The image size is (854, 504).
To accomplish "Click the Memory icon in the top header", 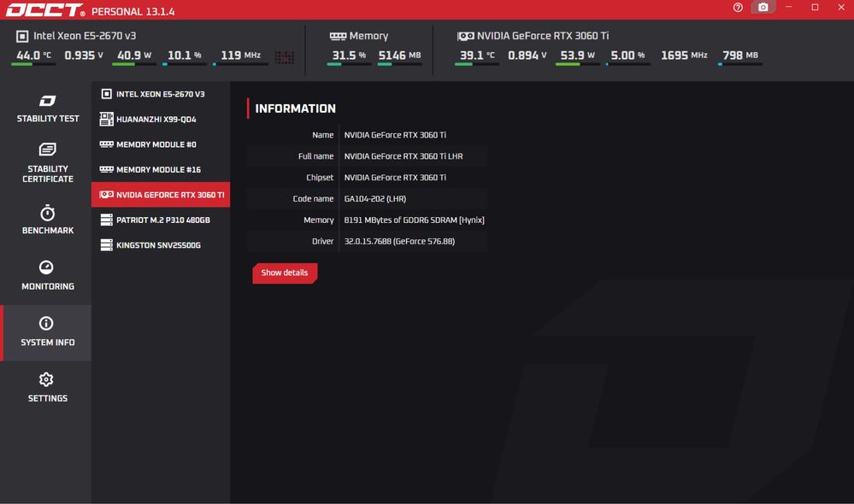I will point(338,37).
